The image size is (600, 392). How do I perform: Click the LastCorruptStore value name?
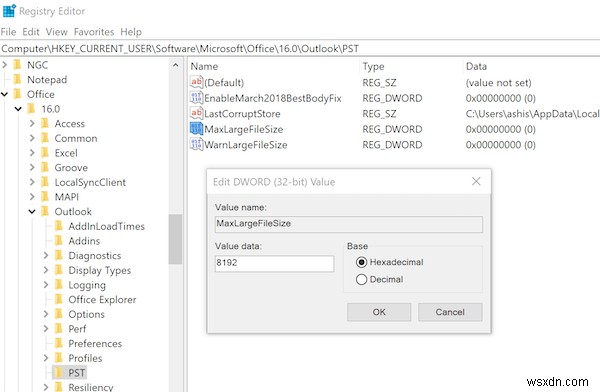pyautogui.click(x=242, y=114)
